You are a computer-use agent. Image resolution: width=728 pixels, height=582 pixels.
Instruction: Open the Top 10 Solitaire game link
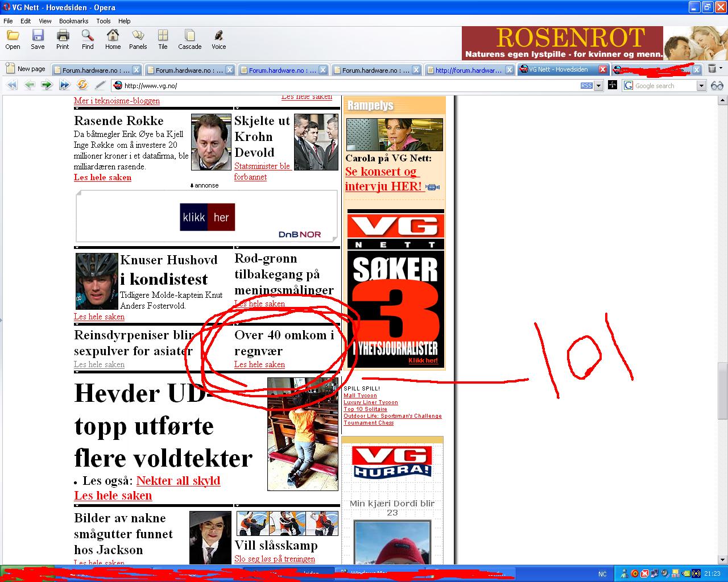[365, 409]
